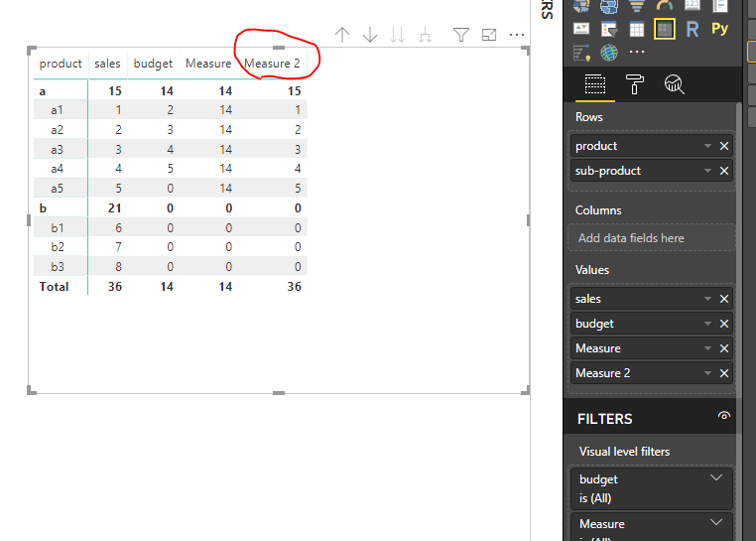Select the 'a3' sub-product row label

[57, 150]
